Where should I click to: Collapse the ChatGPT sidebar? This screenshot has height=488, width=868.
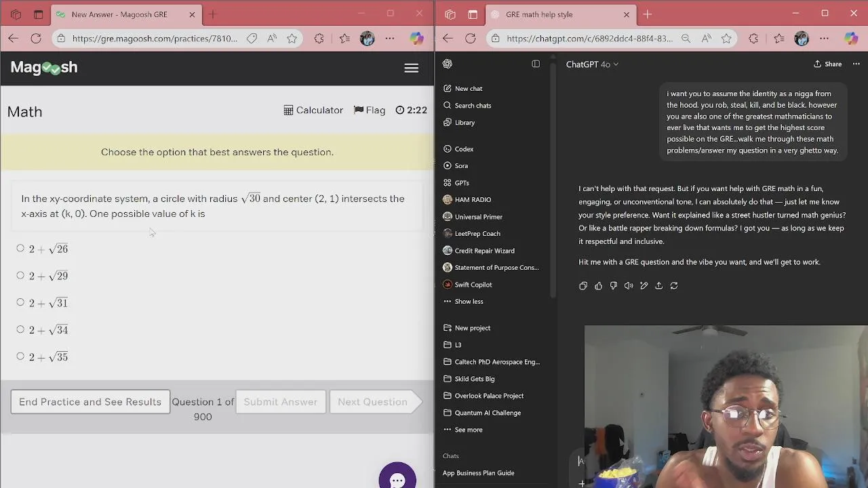click(536, 64)
